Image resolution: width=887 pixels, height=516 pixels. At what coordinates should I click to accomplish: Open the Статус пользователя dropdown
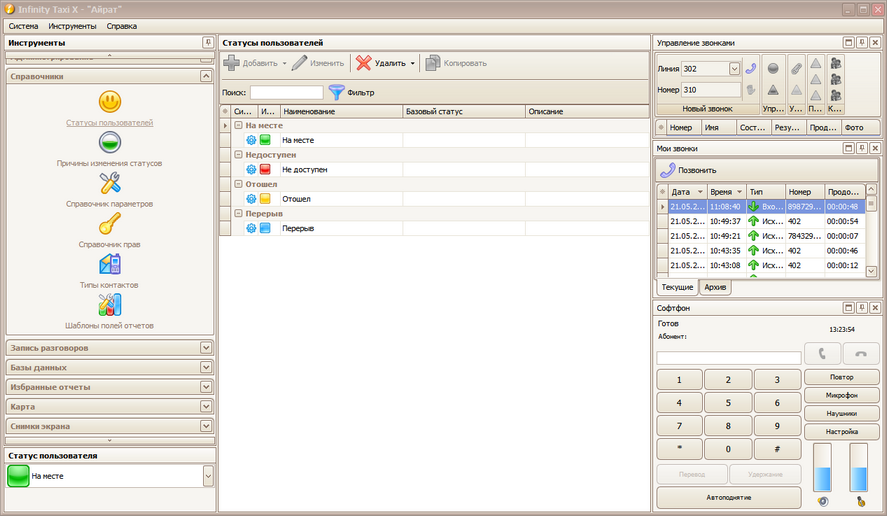pyautogui.click(x=208, y=476)
